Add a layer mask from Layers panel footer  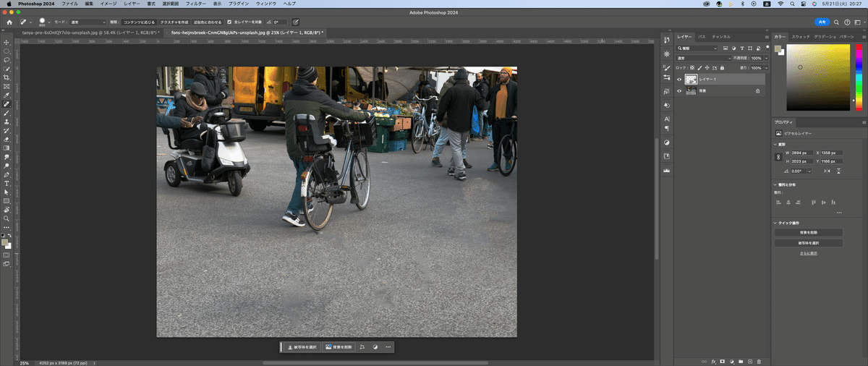[722, 360]
